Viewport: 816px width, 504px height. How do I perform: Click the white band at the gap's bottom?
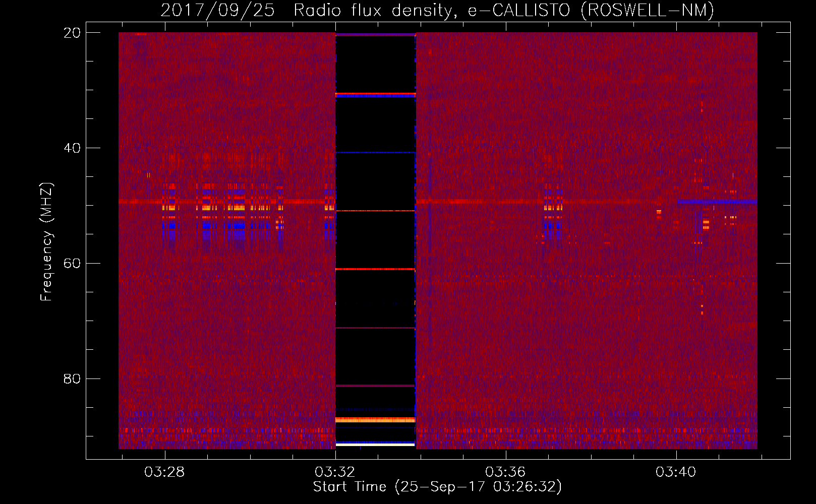(x=375, y=445)
